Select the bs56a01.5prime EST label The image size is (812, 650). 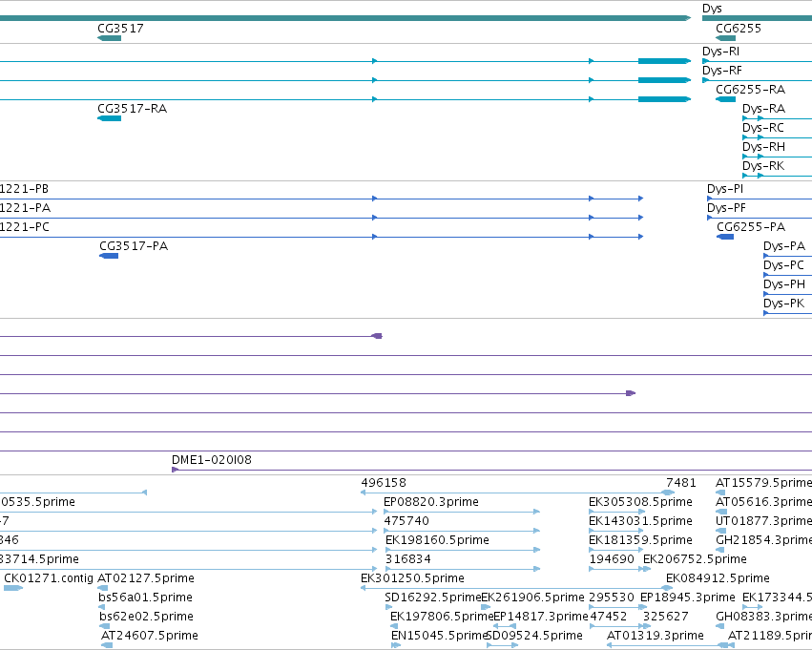pos(146,598)
